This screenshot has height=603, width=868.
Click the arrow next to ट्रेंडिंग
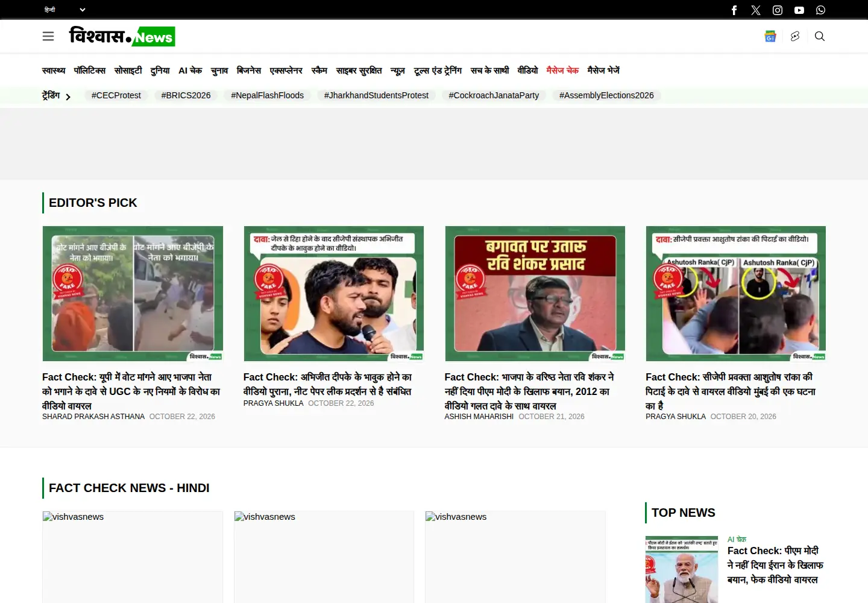pos(68,96)
